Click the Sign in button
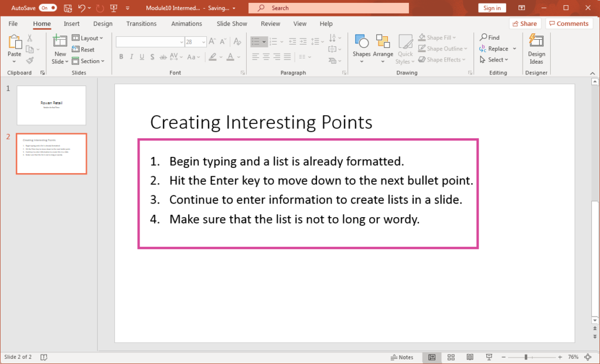600x364 pixels. coord(492,8)
